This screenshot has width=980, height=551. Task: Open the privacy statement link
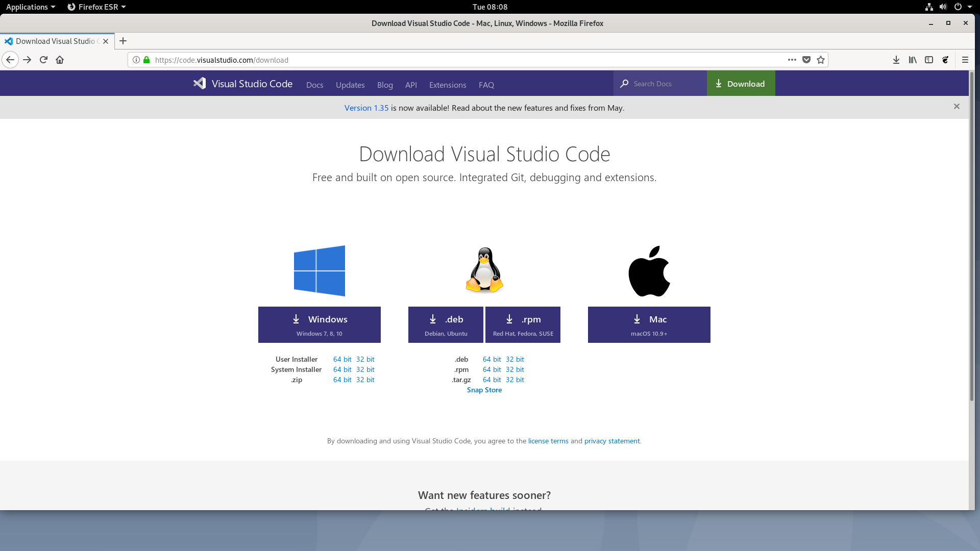coord(612,441)
